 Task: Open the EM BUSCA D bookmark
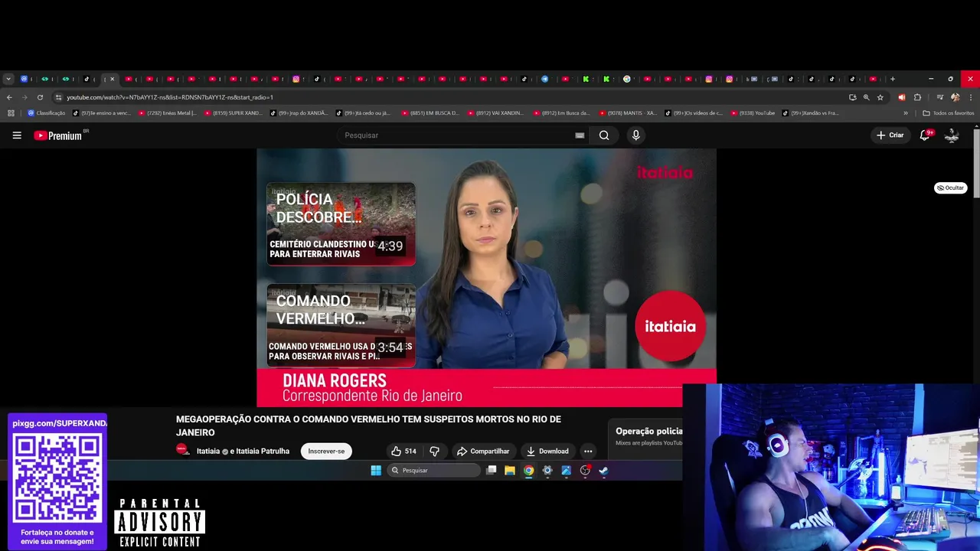tap(431, 113)
